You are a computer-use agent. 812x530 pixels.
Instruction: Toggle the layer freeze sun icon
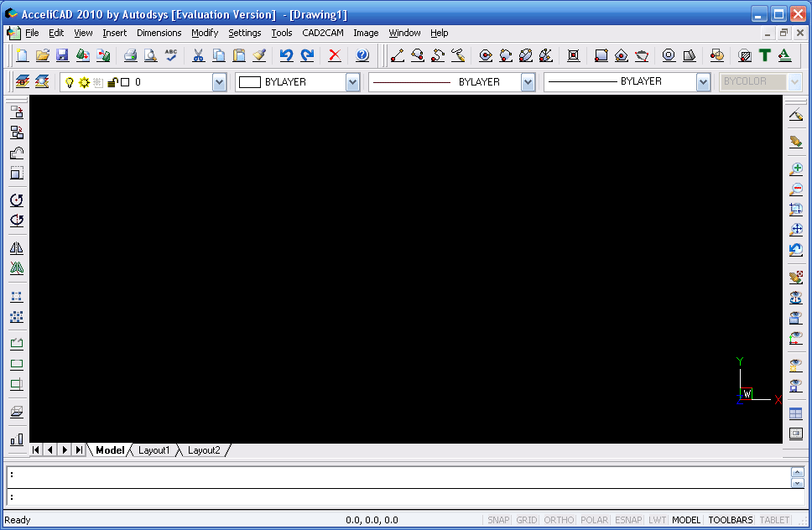tap(84, 82)
